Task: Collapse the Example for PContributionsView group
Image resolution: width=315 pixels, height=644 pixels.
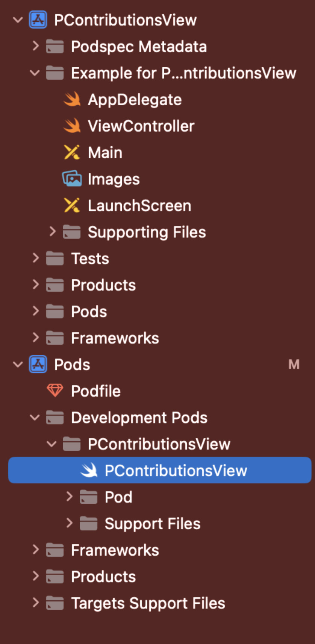Action: [x=35, y=73]
